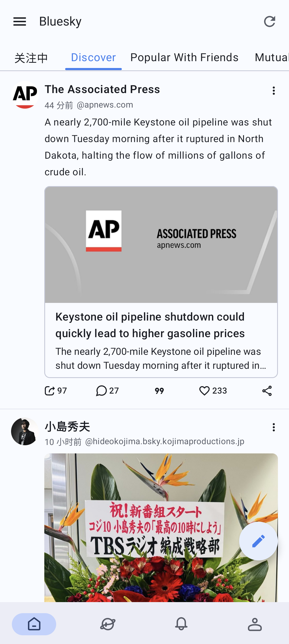This screenshot has height=644, width=289.
Task: Reply to the Keystone pipeline post
Action: pos(102,391)
